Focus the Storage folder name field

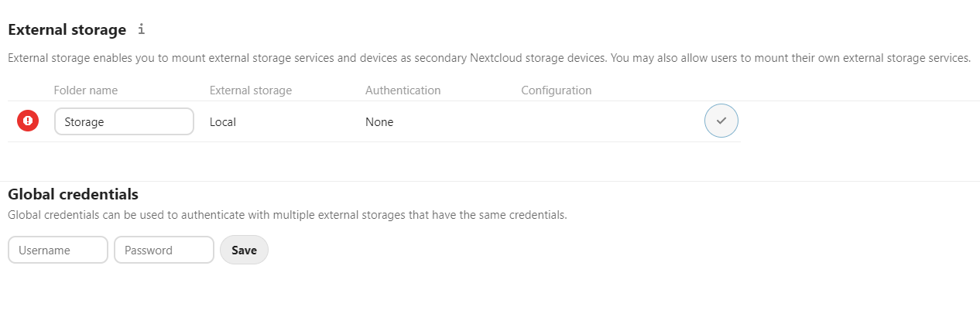[x=124, y=121]
